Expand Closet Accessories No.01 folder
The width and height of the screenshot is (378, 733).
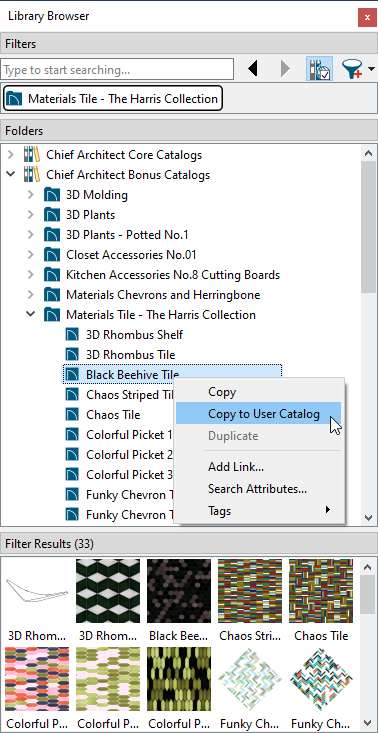pyautogui.click(x=31, y=255)
